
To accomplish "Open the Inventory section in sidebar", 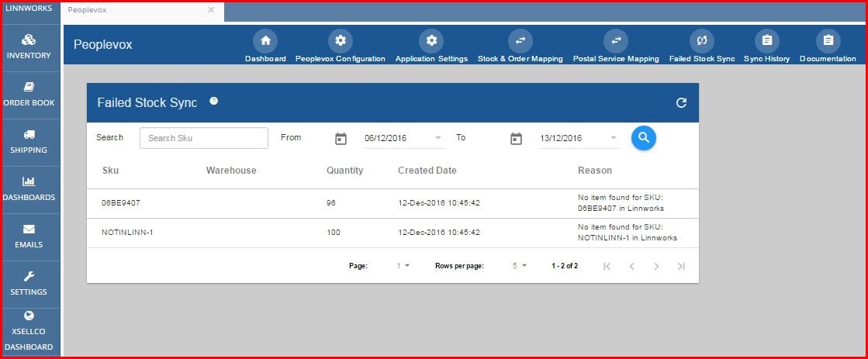I will [29, 47].
